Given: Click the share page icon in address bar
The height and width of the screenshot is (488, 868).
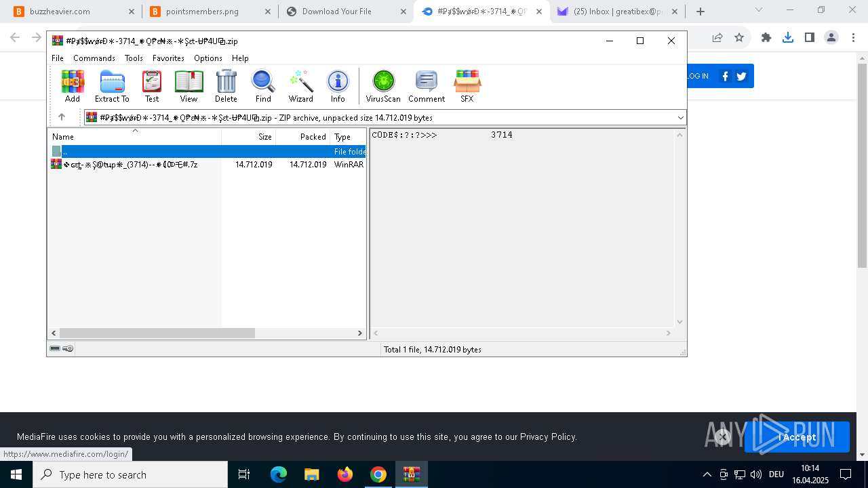Looking at the screenshot, I should (717, 38).
